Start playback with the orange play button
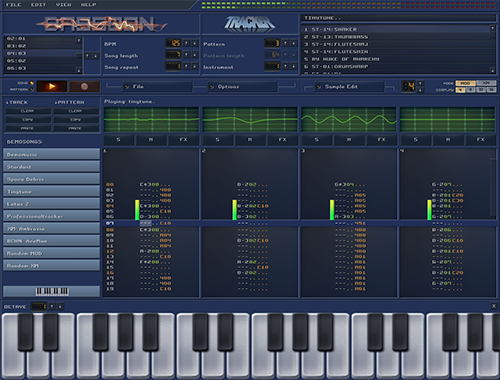 pyautogui.click(x=52, y=87)
